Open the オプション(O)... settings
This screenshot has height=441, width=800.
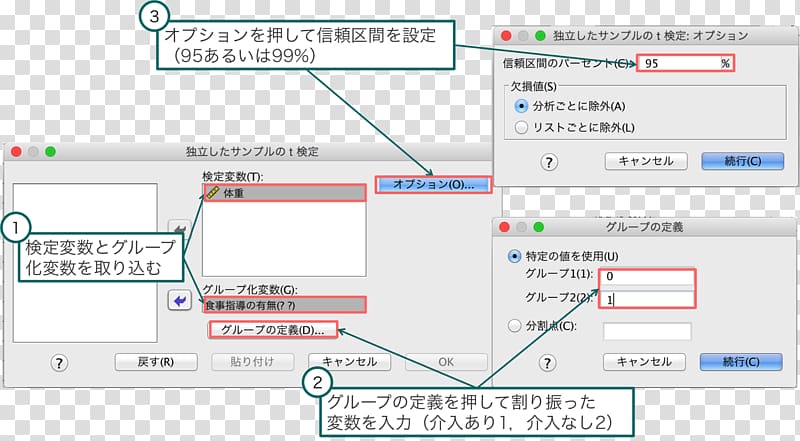432,185
